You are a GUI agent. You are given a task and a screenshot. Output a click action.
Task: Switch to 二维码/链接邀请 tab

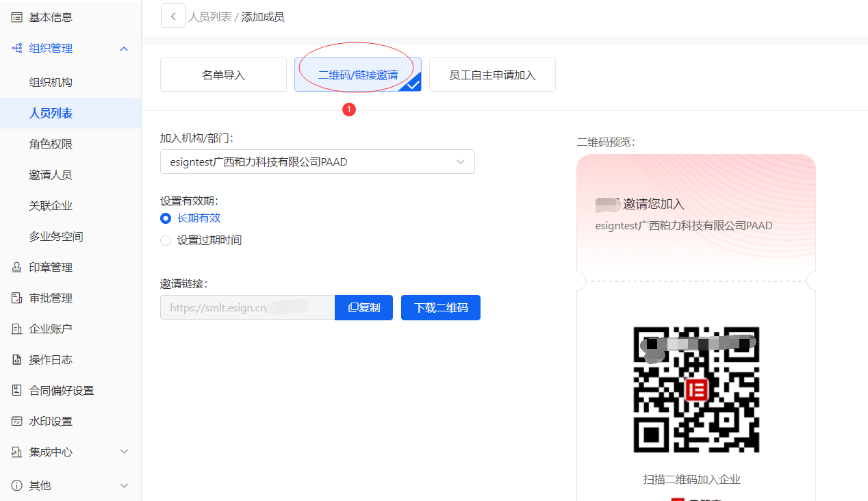point(358,75)
